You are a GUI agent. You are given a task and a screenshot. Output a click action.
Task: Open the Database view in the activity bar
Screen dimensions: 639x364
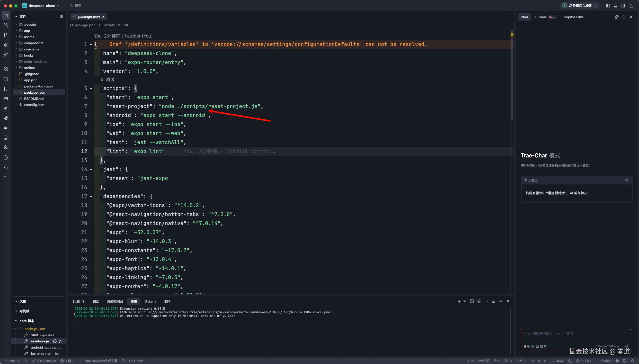6,138
